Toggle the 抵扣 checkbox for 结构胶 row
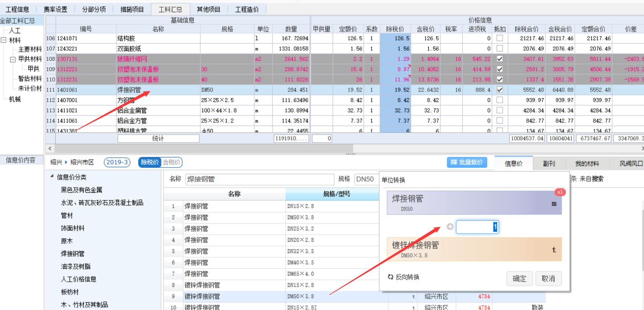The width and height of the screenshot is (644, 310). 499,38
